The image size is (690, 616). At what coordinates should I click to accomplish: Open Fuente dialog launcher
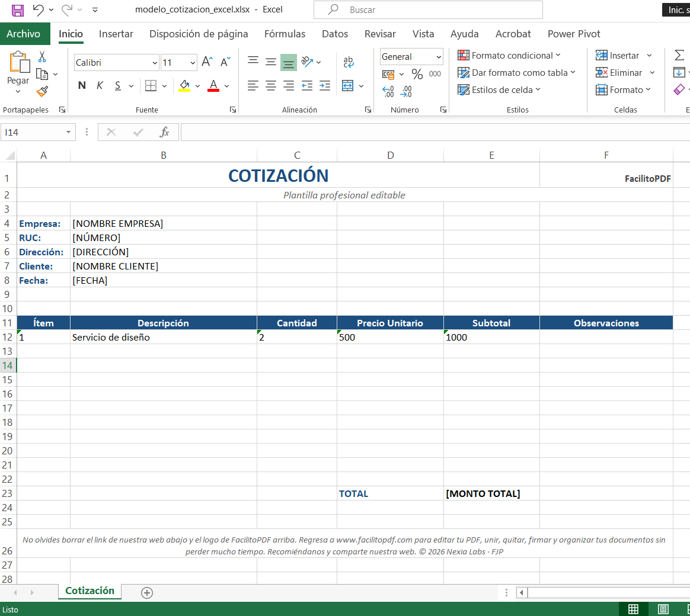pyautogui.click(x=233, y=110)
